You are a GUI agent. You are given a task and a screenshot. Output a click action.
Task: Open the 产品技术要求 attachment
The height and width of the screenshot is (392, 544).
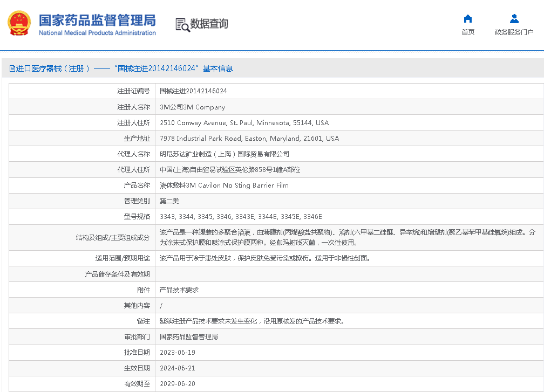click(x=179, y=290)
